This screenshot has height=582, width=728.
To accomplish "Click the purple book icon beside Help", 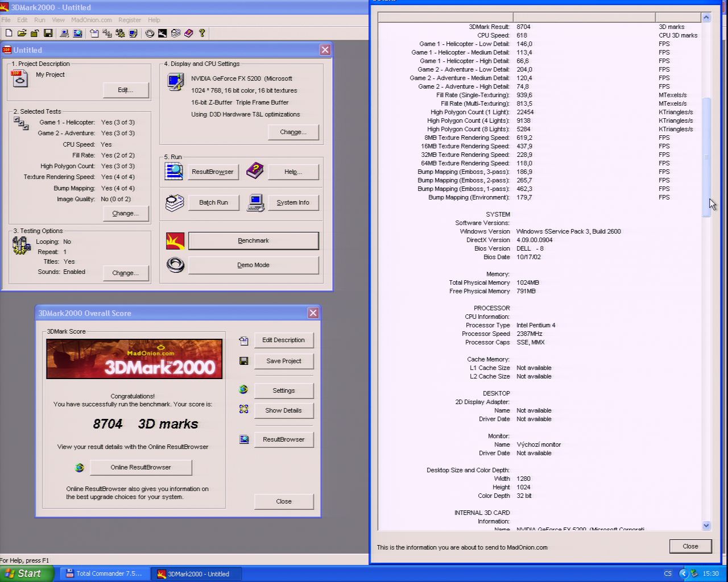I will click(x=255, y=171).
